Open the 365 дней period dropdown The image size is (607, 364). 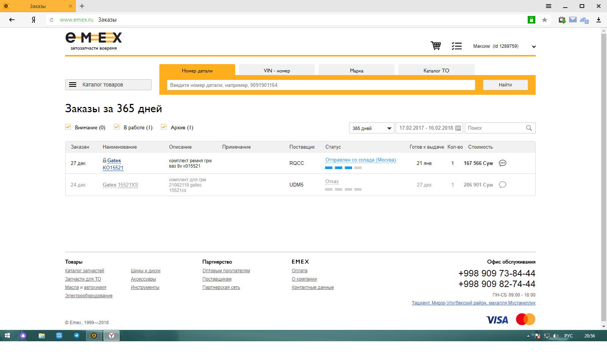pos(372,128)
